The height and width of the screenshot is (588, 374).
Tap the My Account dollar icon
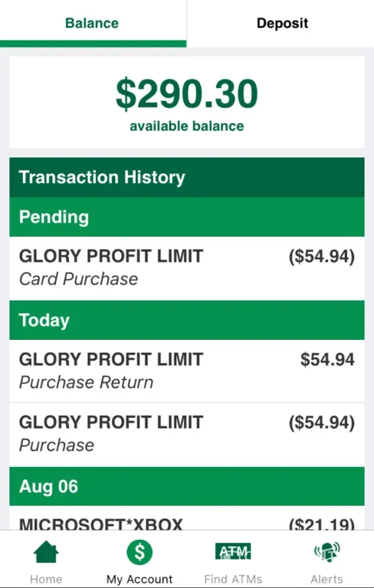139,552
